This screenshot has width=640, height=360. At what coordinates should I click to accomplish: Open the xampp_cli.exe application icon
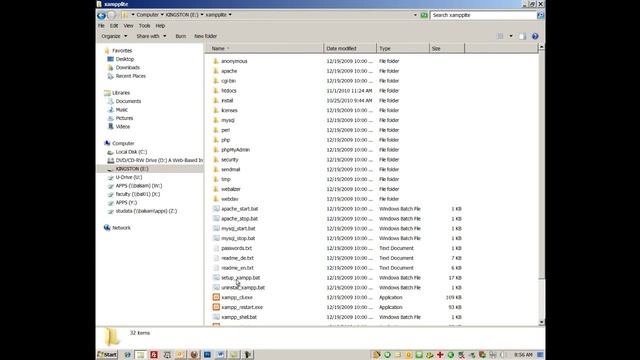(x=216, y=297)
